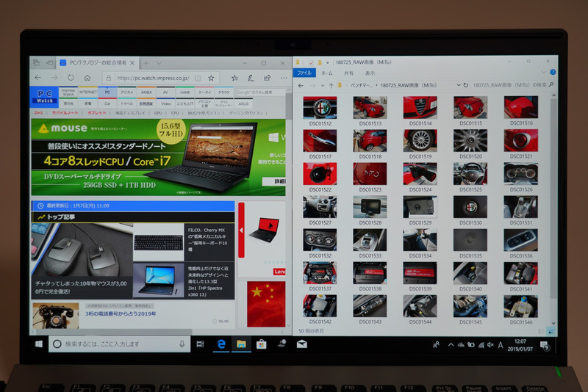Open the ファイル tab in Explorer
The width and height of the screenshot is (588, 392).
point(304,73)
